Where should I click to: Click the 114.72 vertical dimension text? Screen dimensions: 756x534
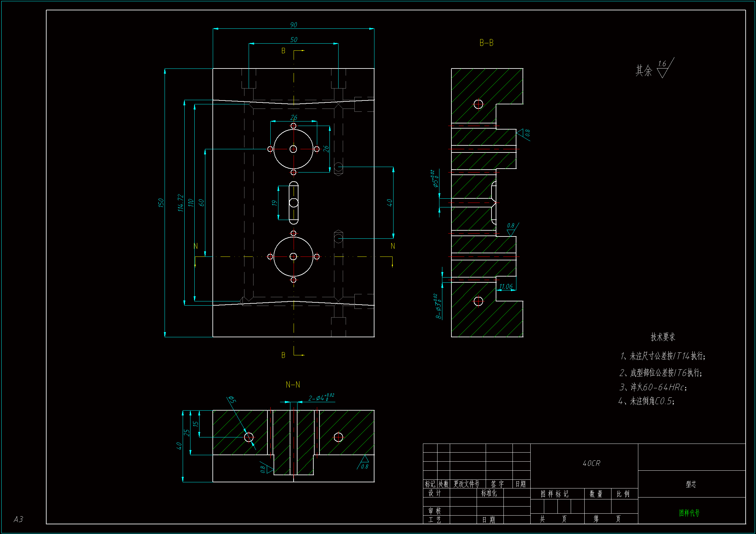[180, 203]
